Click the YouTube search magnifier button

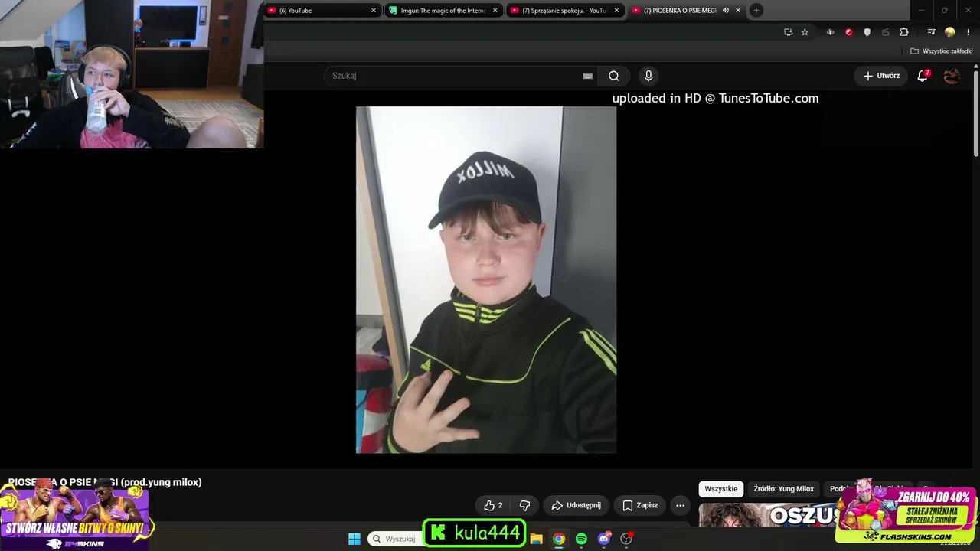[614, 76]
